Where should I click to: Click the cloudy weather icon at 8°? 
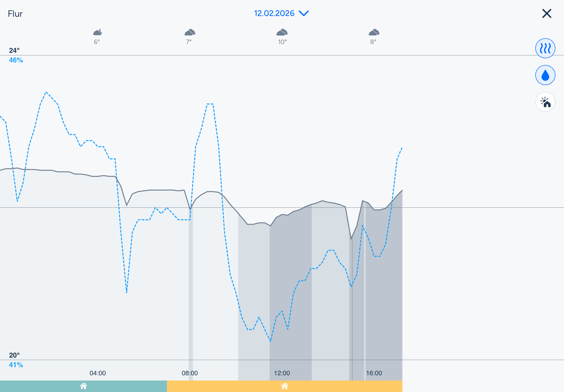point(374,32)
